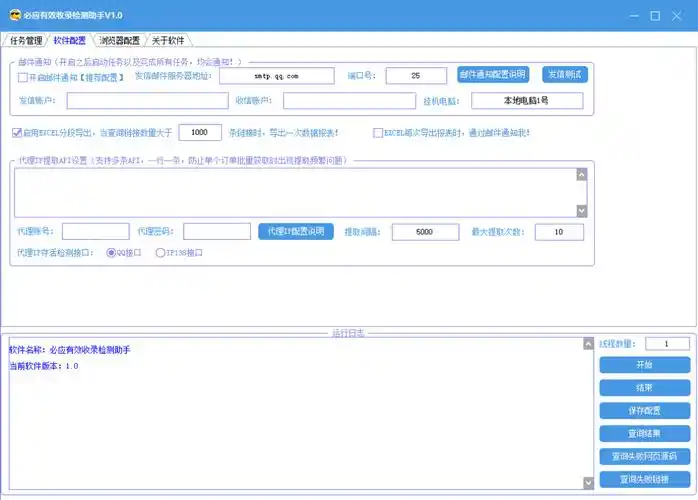Click the 提取间隔 field showing 5000
Image resolution: width=698 pixels, height=500 pixels.
425,232
